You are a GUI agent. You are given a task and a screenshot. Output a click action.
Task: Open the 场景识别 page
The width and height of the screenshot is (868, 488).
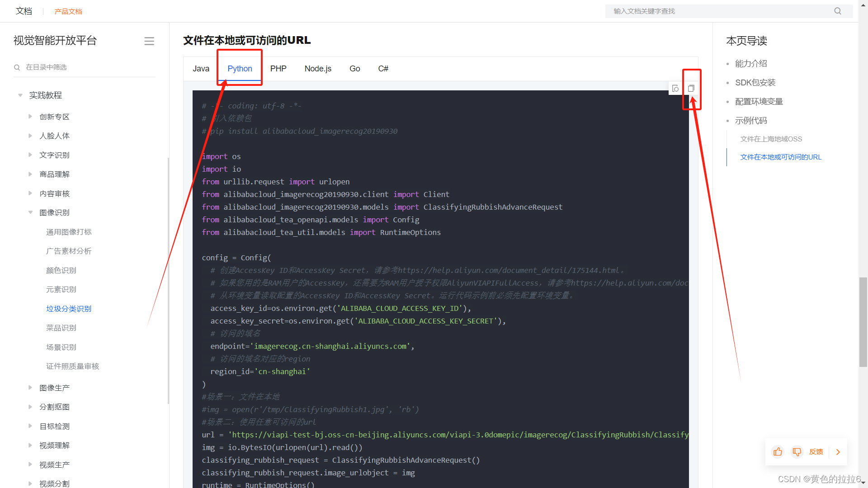(61, 347)
